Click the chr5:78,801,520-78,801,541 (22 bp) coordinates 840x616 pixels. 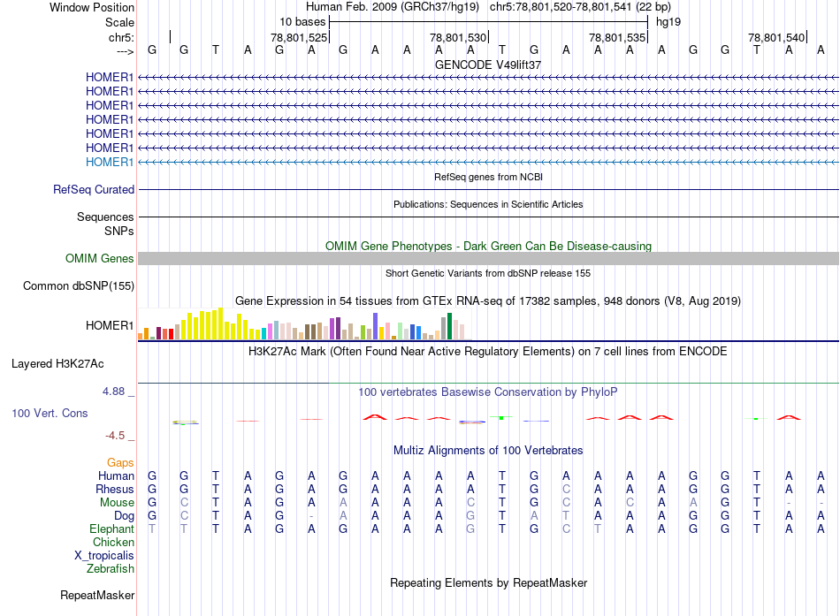(580, 7)
